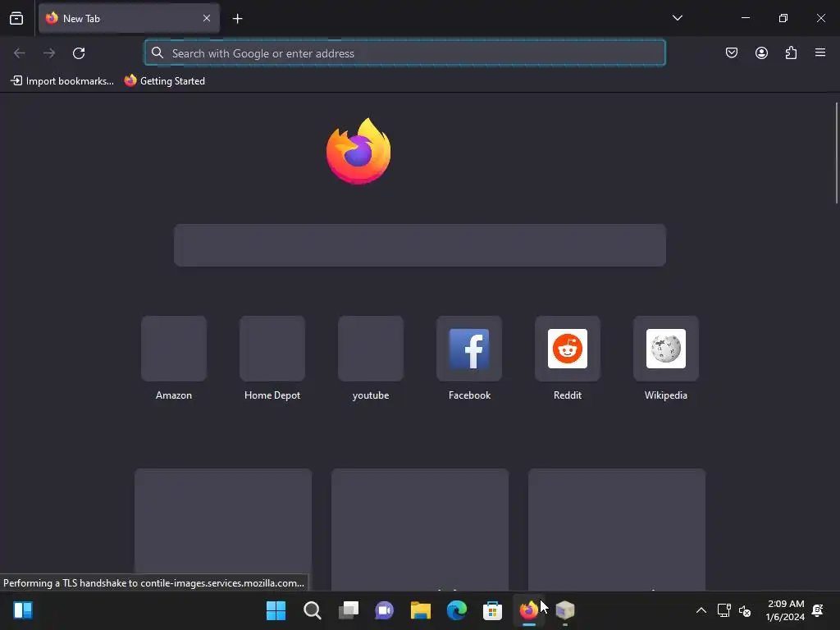Open Task View in the taskbar
This screenshot has height=630, width=840.
[348, 610]
